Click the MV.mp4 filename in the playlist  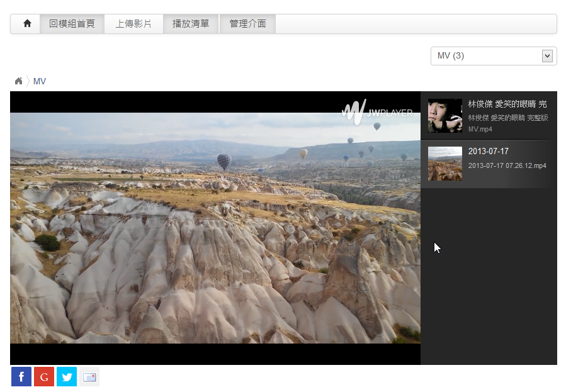point(480,129)
